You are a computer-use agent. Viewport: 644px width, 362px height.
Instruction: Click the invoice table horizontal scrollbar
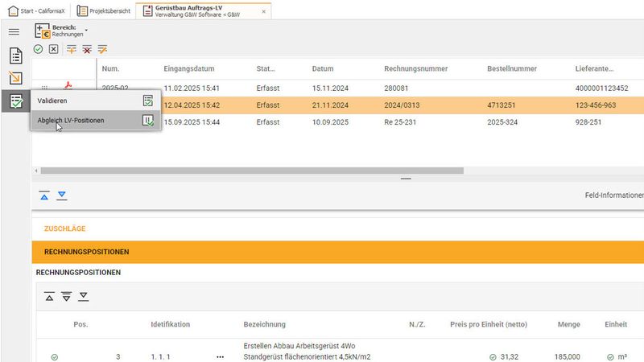[x=252, y=171]
